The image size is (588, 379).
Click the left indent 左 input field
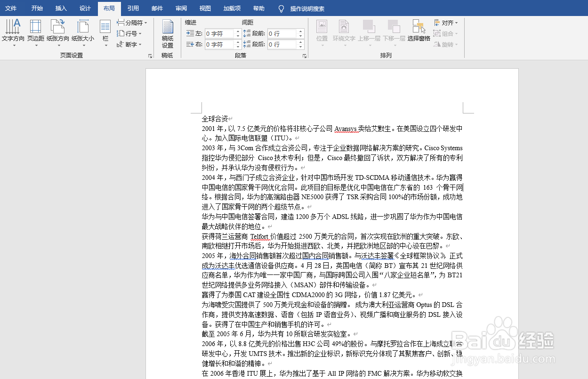tap(219, 33)
